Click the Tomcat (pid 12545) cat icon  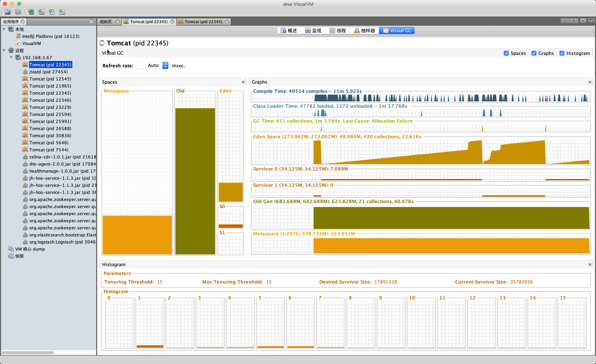pos(25,79)
